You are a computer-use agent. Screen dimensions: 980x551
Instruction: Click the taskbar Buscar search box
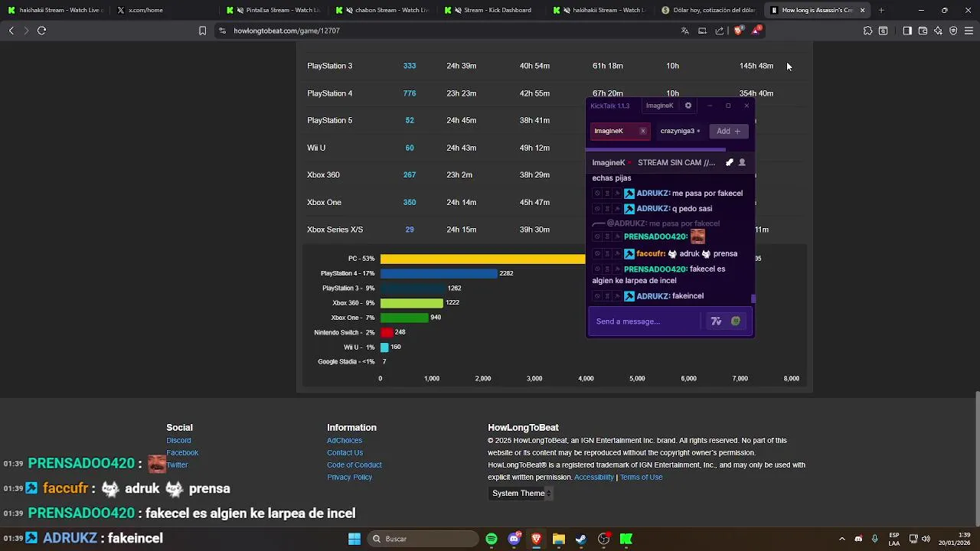click(x=422, y=539)
